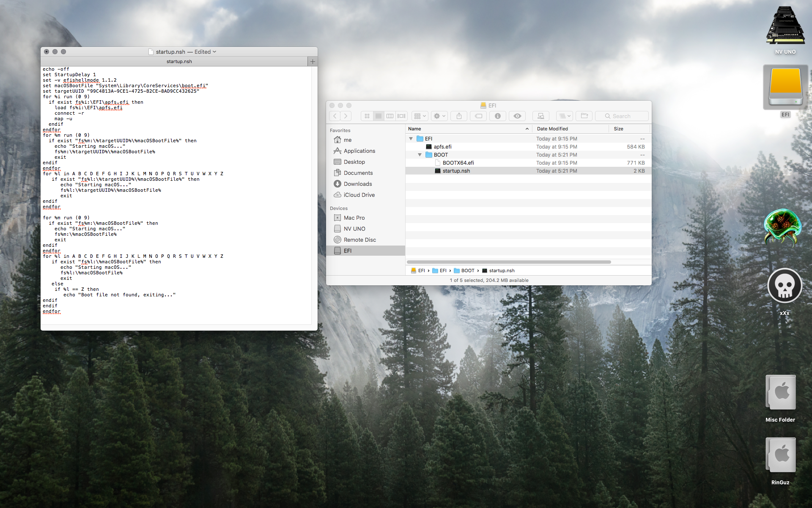Click the document proxy icon in TextEdit title

coord(151,52)
